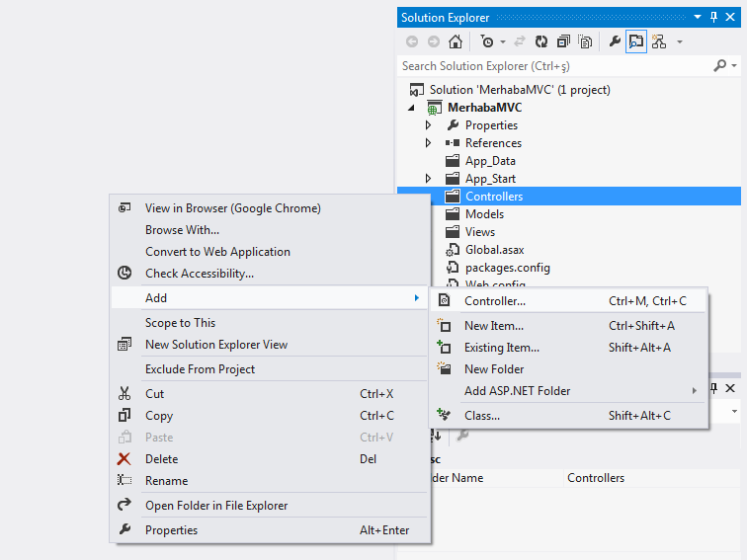The image size is (747, 560).
Task: Open the pending changes filter dropdown arrow
Action: pos(503,42)
